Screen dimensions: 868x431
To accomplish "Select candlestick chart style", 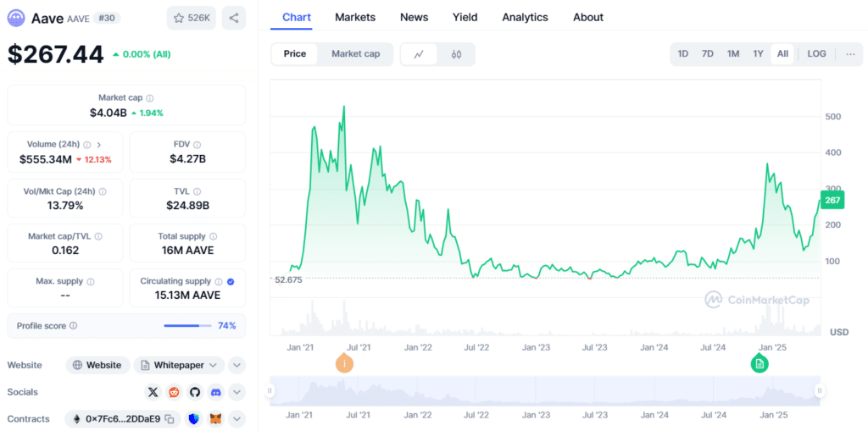I will pos(456,54).
